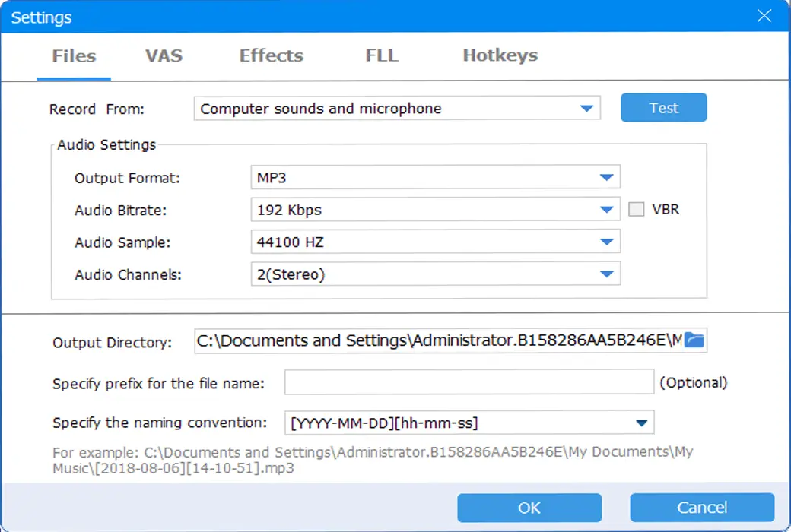The width and height of the screenshot is (791, 532).
Task: Click into the Output Directory path field
Action: [x=439, y=341]
